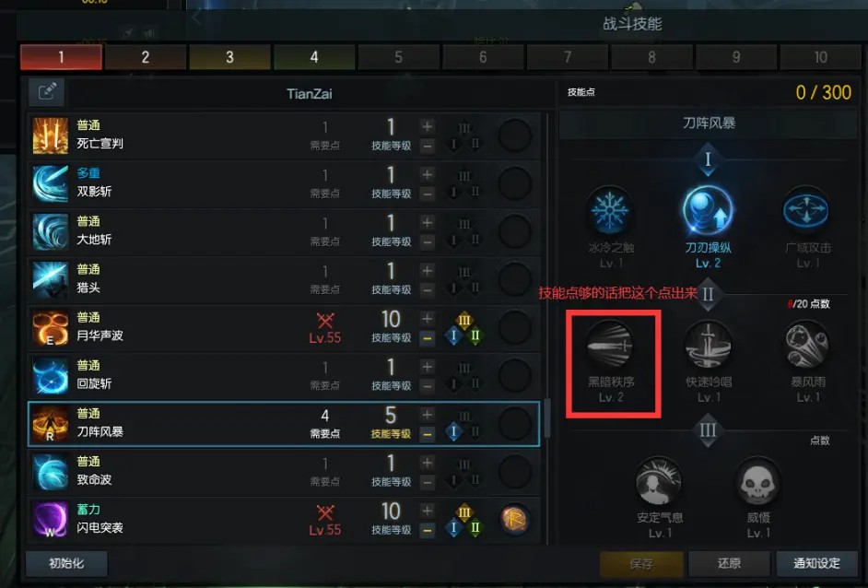Select the 威慑 skull tripod icon
Screen dimensions: 868x588
click(x=757, y=481)
